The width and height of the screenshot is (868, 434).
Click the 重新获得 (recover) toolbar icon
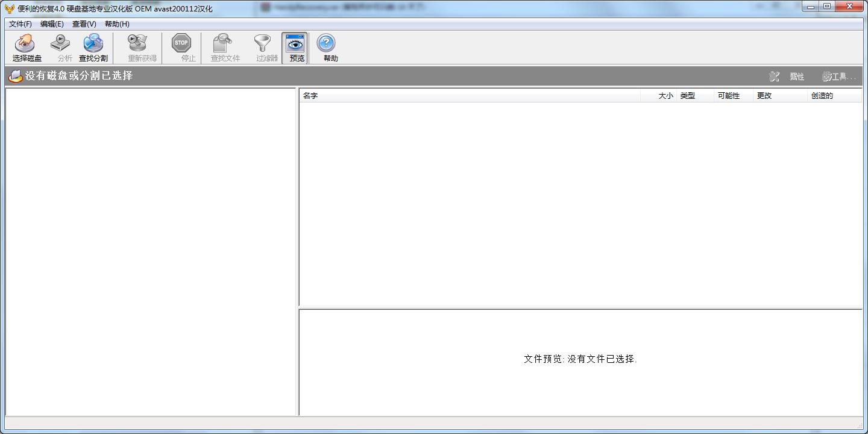pos(138,43)
